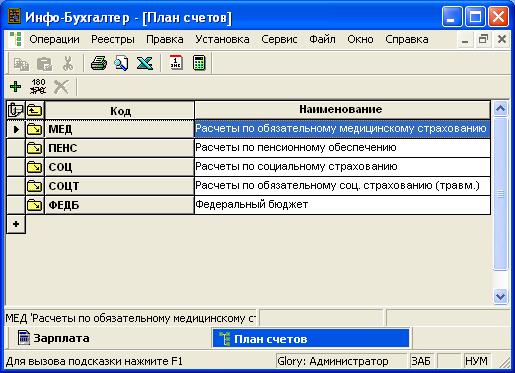515x373 pixels.
Task: Click 'Расчеты по обязательному медицинскому страхованию' cell
Action: point(342,129)
